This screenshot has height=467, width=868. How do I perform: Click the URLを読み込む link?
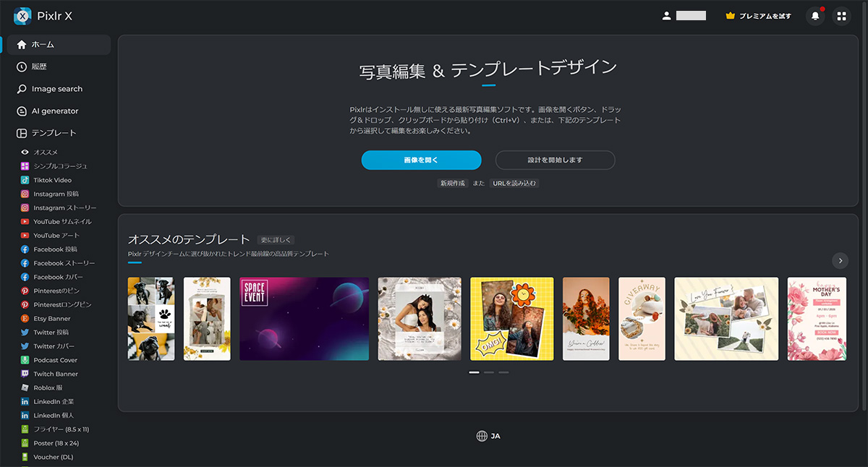click(514, 184)
